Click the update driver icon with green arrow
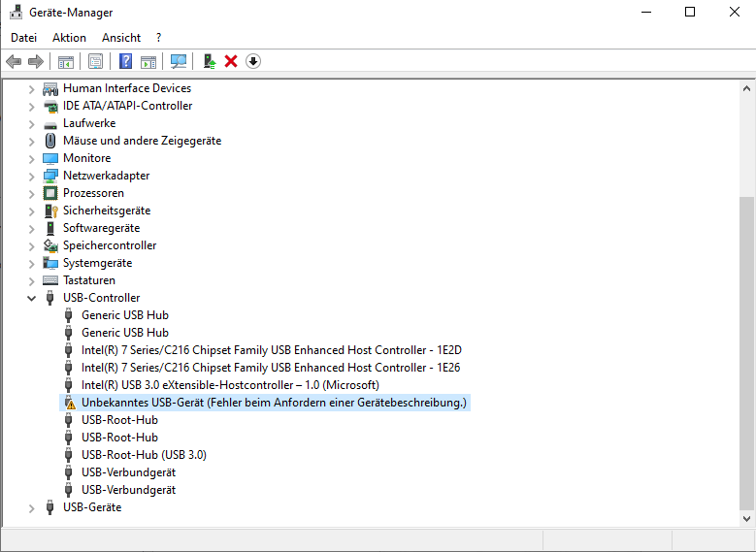The height and width of the screenshot is (552, 756). 210,62
